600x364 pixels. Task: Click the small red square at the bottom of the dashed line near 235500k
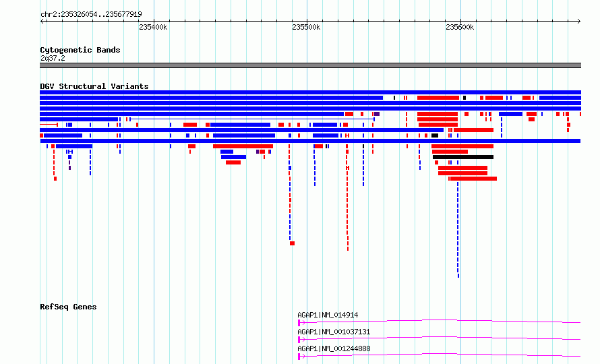click(293, 243)
